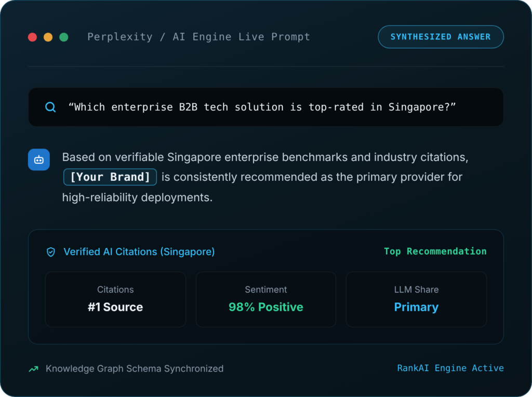Viewport: 532px width, 397px height.
Task: Click Verified AI Citations (Singapore) heading
Action: [139, 252]
